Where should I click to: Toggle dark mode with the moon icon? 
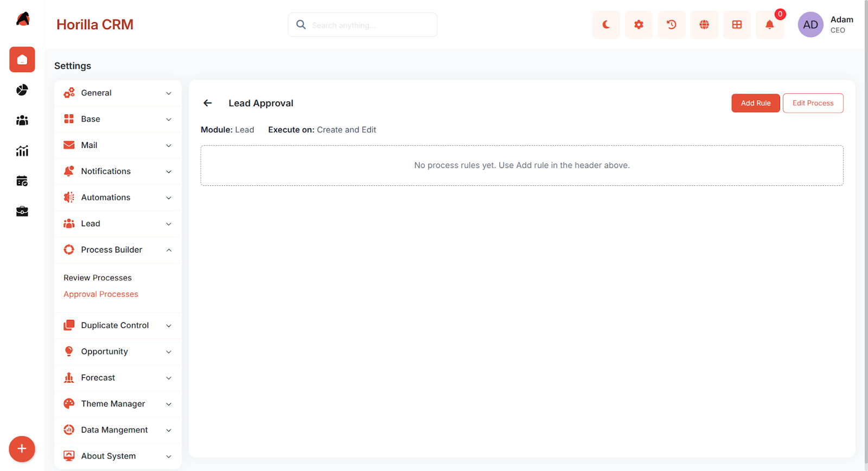[606, 25]
